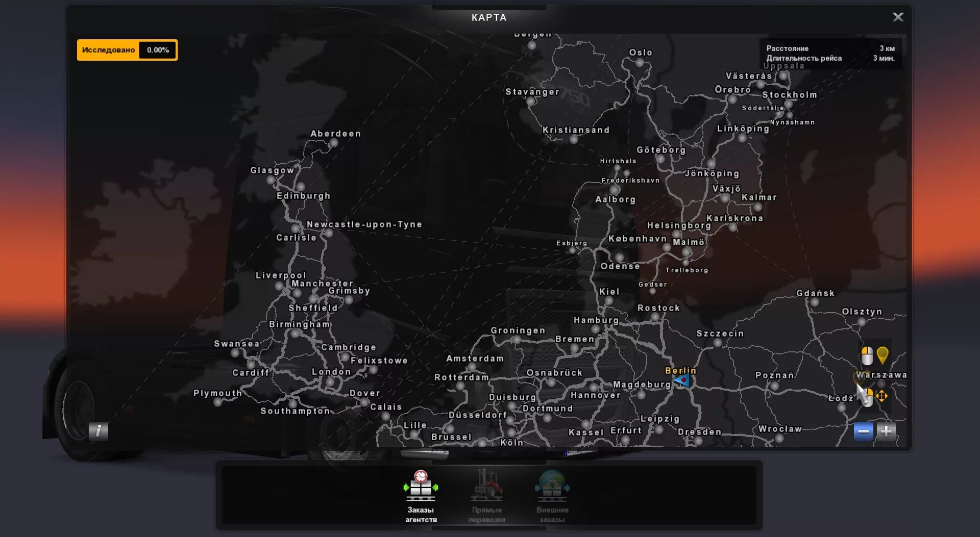Select the Oslo city label
Screen dimensions: 980x537
[641, 53]
